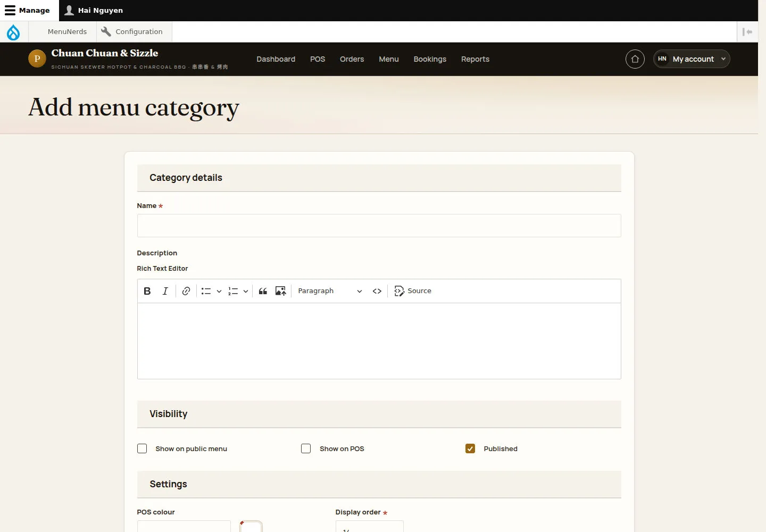Click the Settings section heading
Viewport: 766px width, 532px height.
168,484
